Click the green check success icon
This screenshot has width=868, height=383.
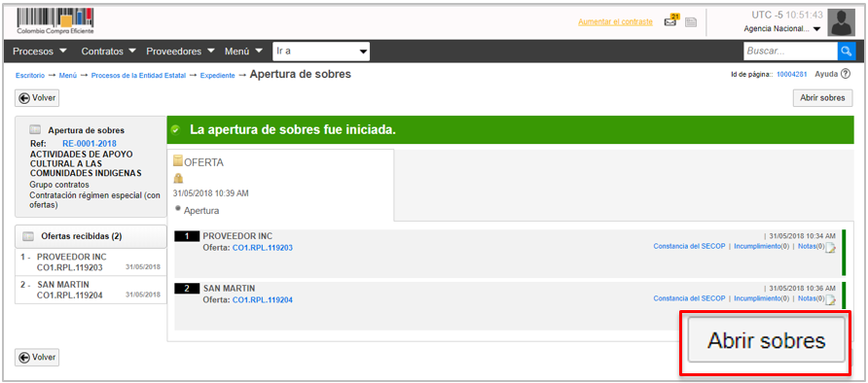click(175, 130)
